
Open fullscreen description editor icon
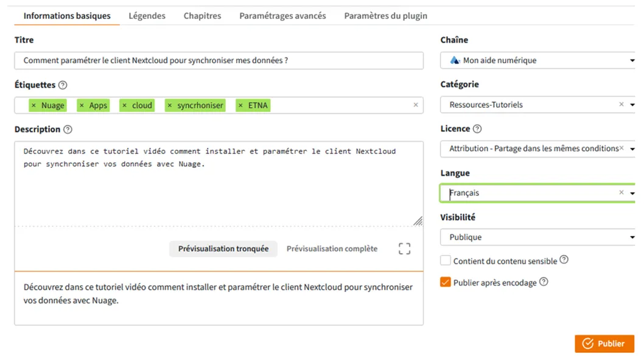pos(404,248)
